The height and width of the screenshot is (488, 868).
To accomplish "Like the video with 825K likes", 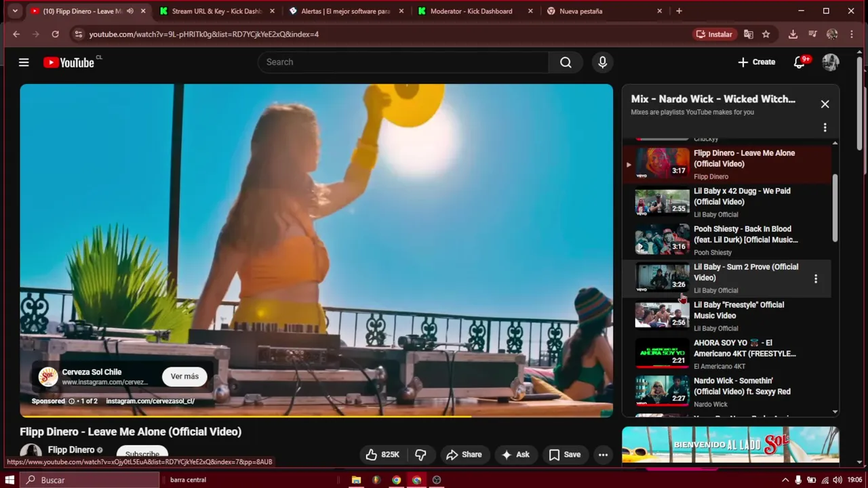I will 382,455.
